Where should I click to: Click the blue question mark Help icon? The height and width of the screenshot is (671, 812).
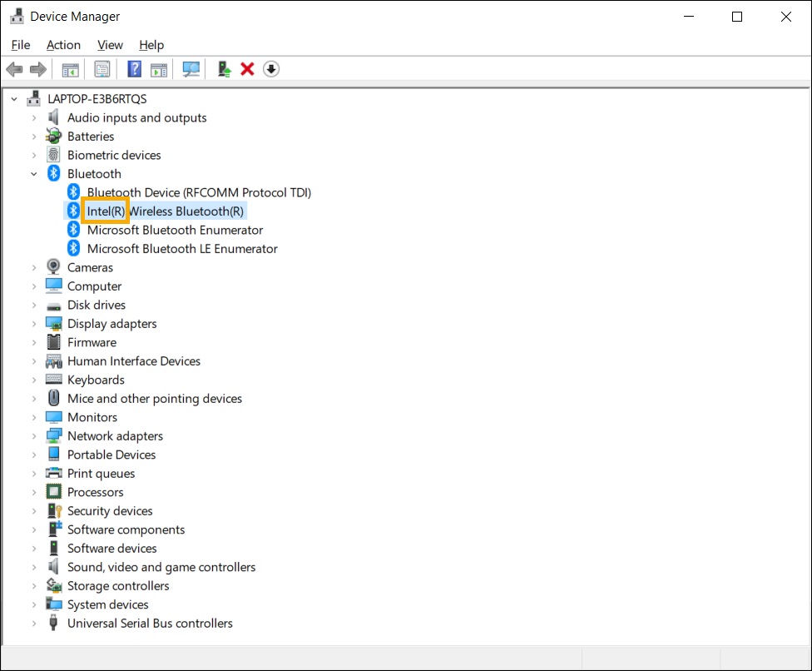tap(134, 69)
